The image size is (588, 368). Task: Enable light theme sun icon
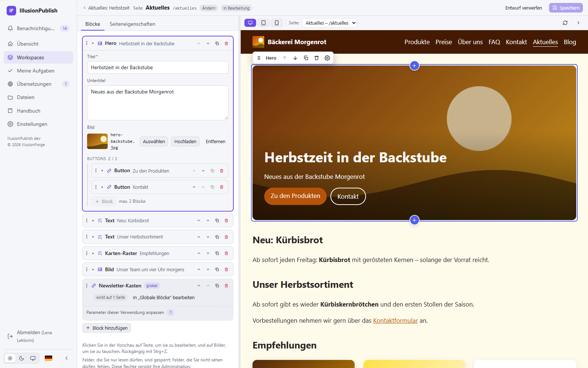point(10,358)
